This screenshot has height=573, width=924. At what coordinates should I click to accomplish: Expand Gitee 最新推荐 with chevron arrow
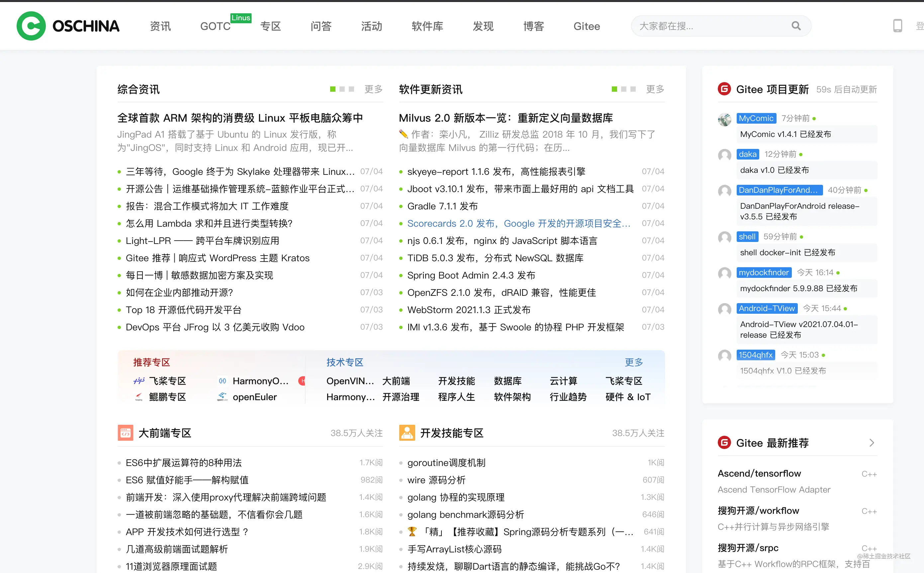click(x=872, y=443)
